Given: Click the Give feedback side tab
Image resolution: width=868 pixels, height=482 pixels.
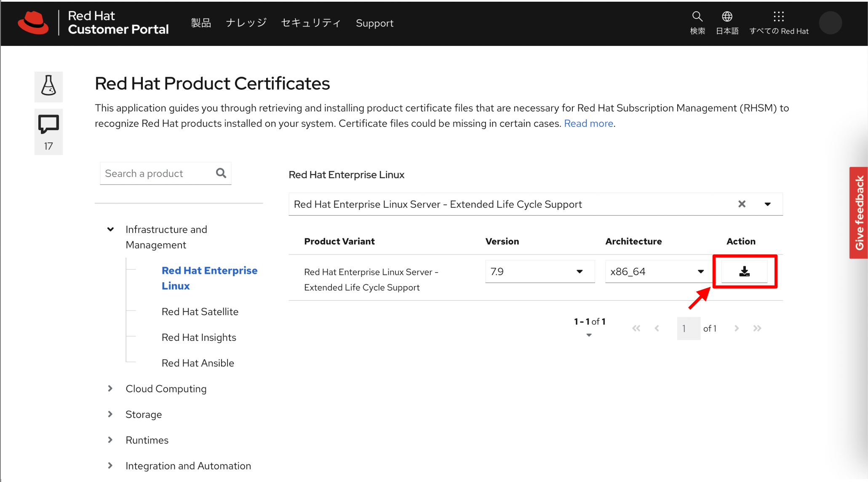Looking at the screenshot, I should pyautogui.click(x=859, y=213).
